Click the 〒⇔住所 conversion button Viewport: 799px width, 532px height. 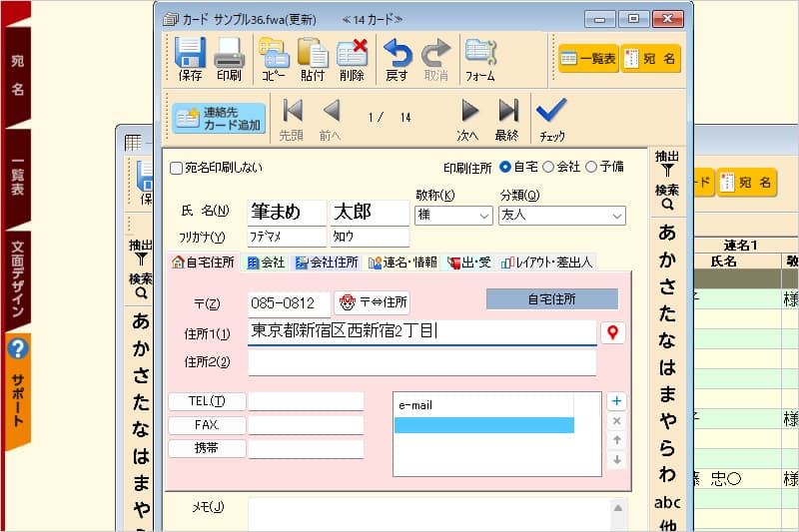pyautogui.click(x=373, y=302)
